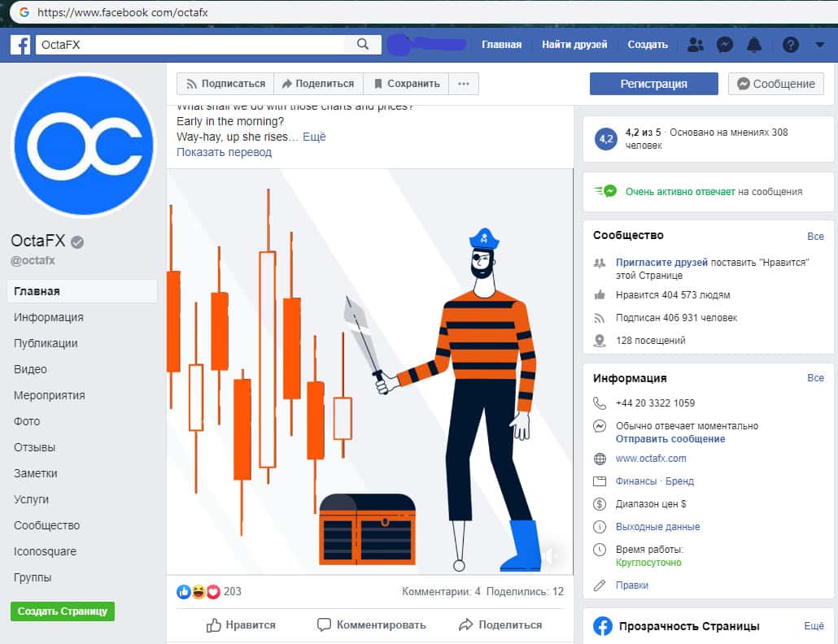Image resolution: width=838 pixels, height=644 pixels.
Task: Open the 203 reactions count
Action: coord(233,592)
